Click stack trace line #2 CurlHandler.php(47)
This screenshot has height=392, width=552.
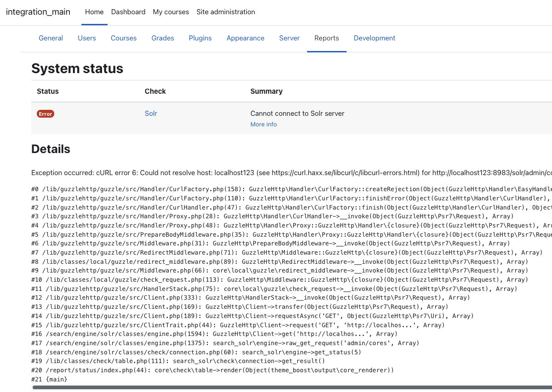[x=291, y=207]
